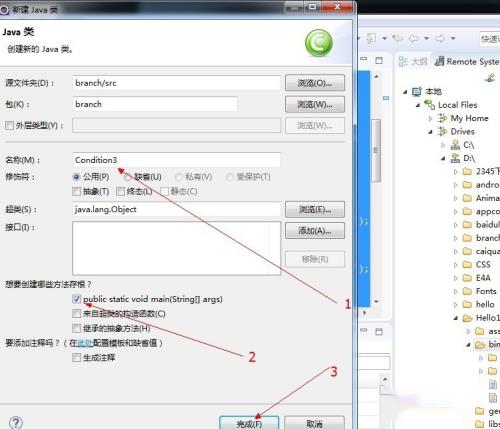Select the hello folder icon
Image resolution: width=500 pixels, height=429 pixels.
(x=468, y=304)
